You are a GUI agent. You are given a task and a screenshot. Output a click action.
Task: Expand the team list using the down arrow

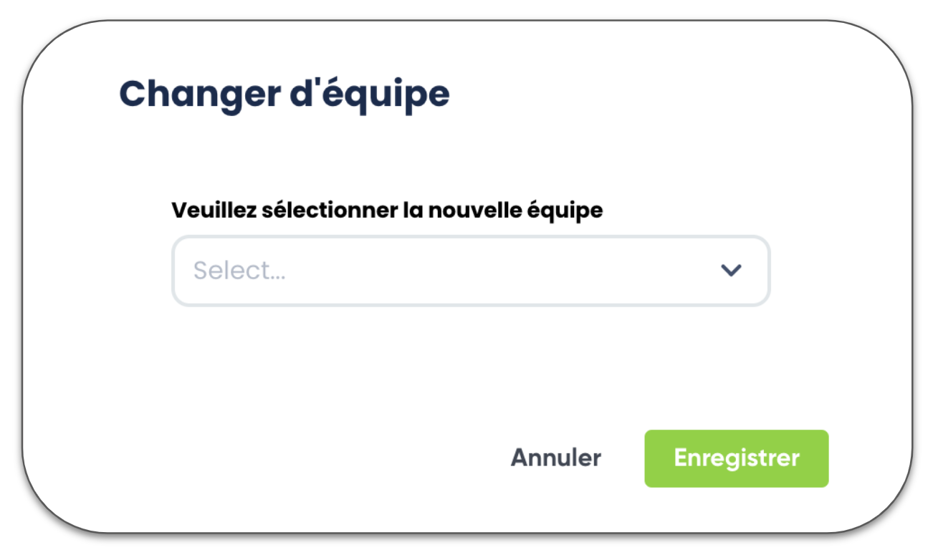[x=730, y=271]
